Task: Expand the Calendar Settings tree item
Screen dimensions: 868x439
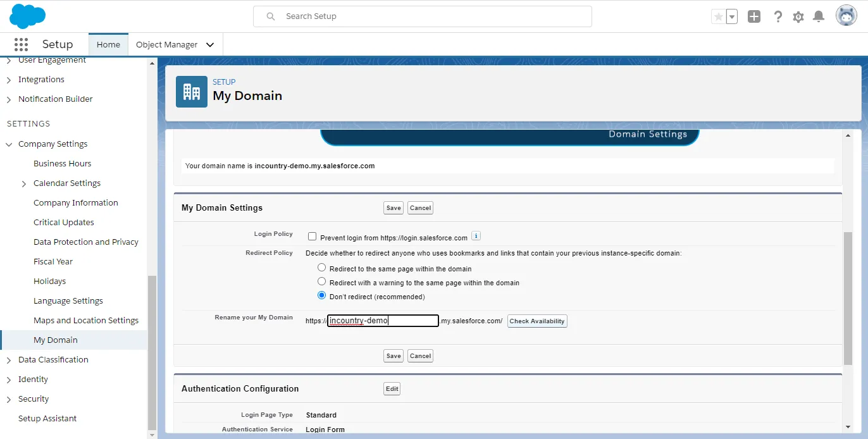Action: pos(24,183)
